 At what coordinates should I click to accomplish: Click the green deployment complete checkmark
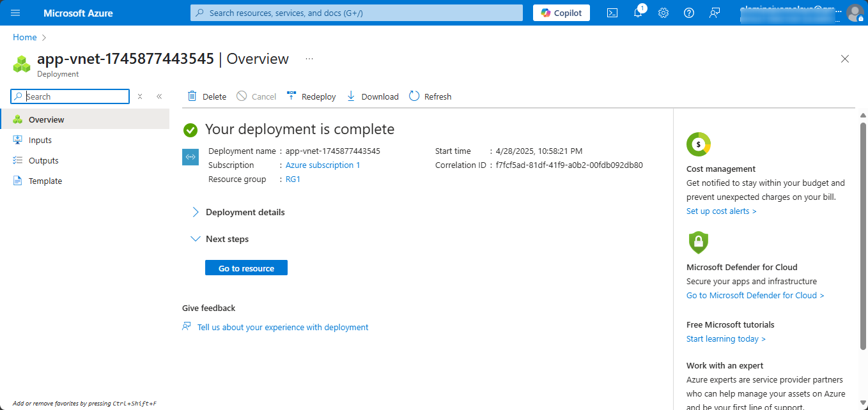tap(190, 130)
